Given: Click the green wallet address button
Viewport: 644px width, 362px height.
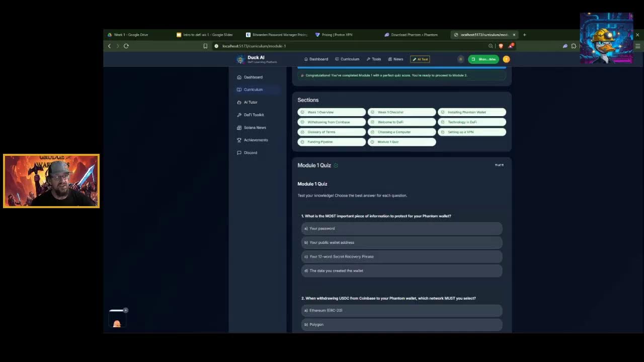Looking at the screenshot, I should coord(484,59).
